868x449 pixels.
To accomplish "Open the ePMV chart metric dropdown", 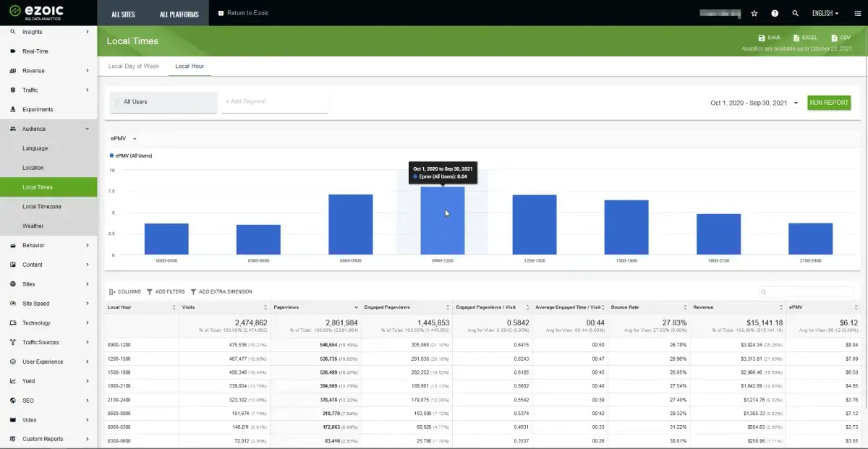I will coord(124,138).
